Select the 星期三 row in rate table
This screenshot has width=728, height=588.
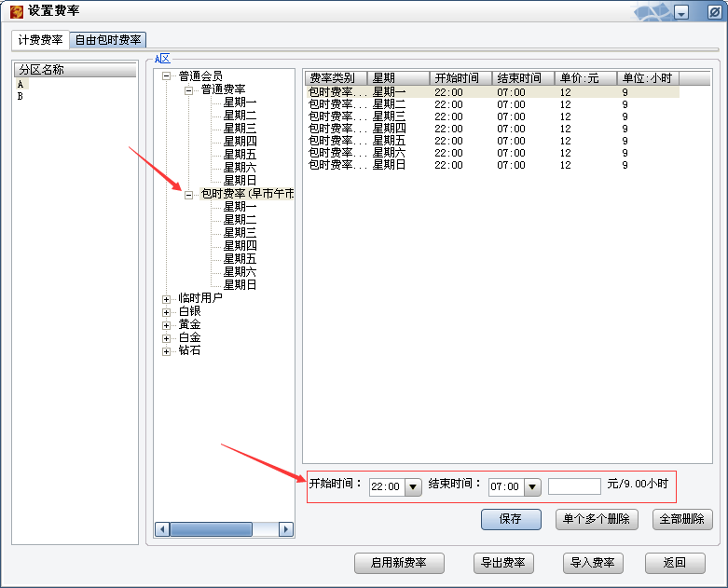pyautogui.click(x=389, y=116)
